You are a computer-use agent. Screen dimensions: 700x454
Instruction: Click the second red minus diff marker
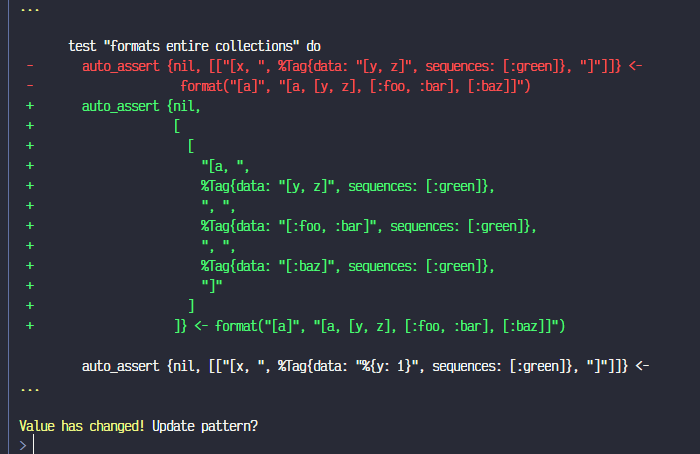[x=30, y=86]
